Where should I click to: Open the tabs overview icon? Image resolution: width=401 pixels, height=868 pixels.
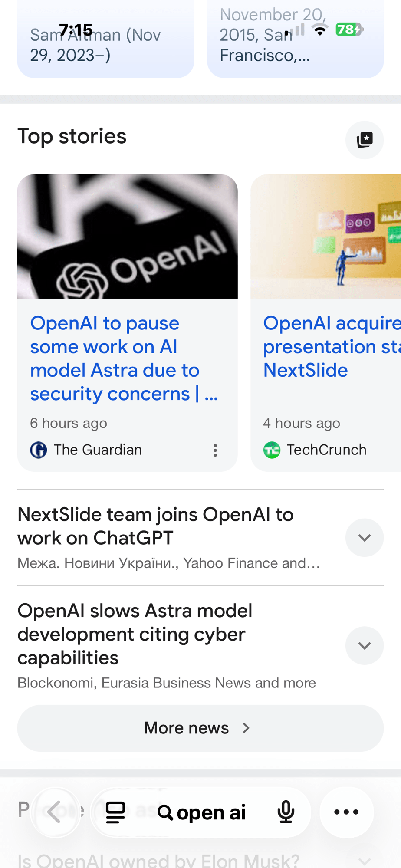[x=115, y=812]
